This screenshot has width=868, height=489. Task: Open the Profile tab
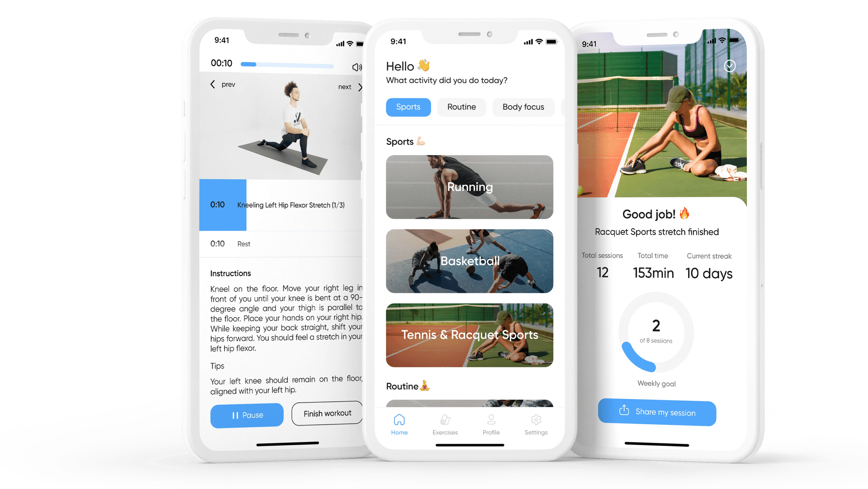pos(489,426)
